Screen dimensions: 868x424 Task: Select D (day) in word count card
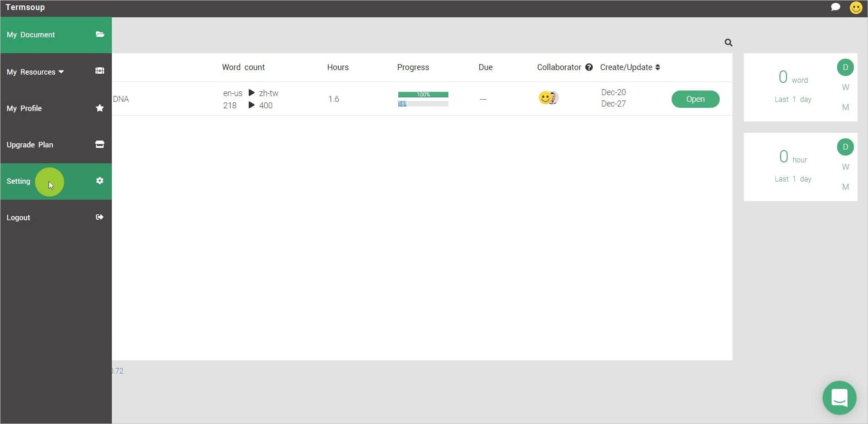tap(845, 67)
